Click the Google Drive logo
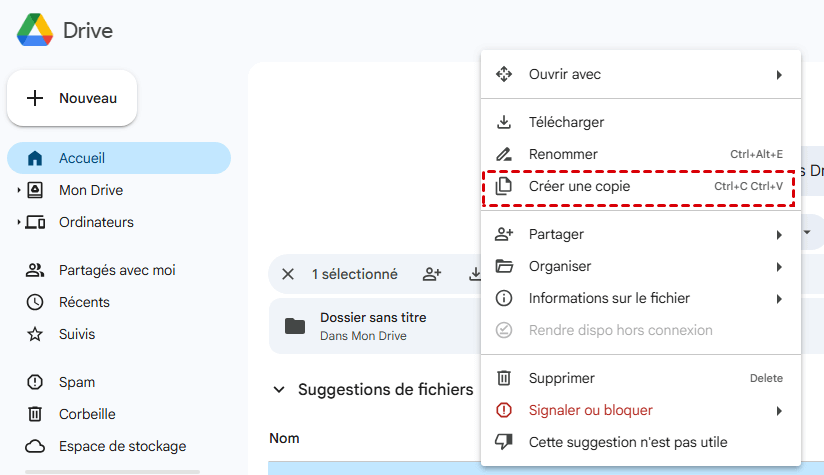Screen dimensions: 824x475 click(x=36, y=30)
